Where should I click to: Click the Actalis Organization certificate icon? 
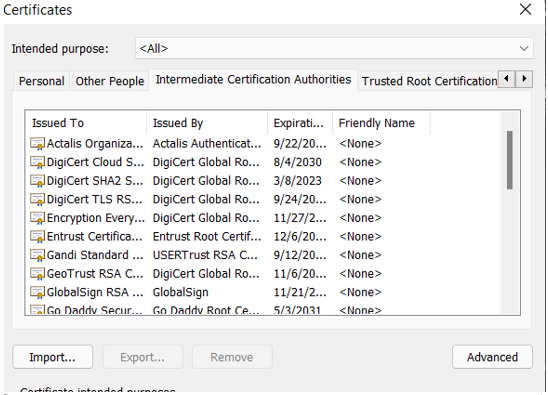point(37,144)
